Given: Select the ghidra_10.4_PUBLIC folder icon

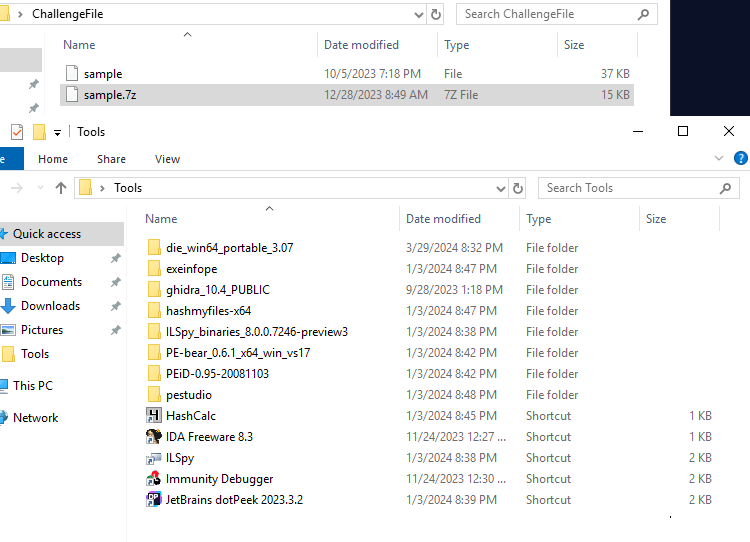Looking at the screenshot, I should 154,290.
